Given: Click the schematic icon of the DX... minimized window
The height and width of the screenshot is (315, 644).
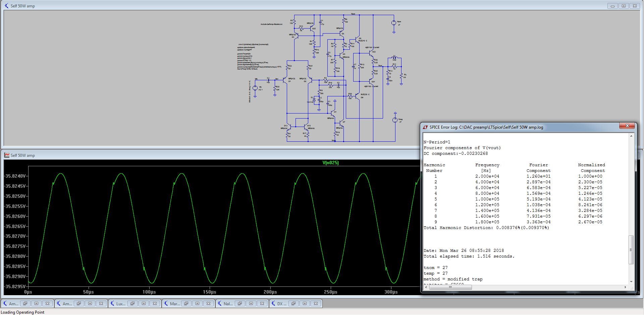Looking at the screenshot, I should (273, 304).
